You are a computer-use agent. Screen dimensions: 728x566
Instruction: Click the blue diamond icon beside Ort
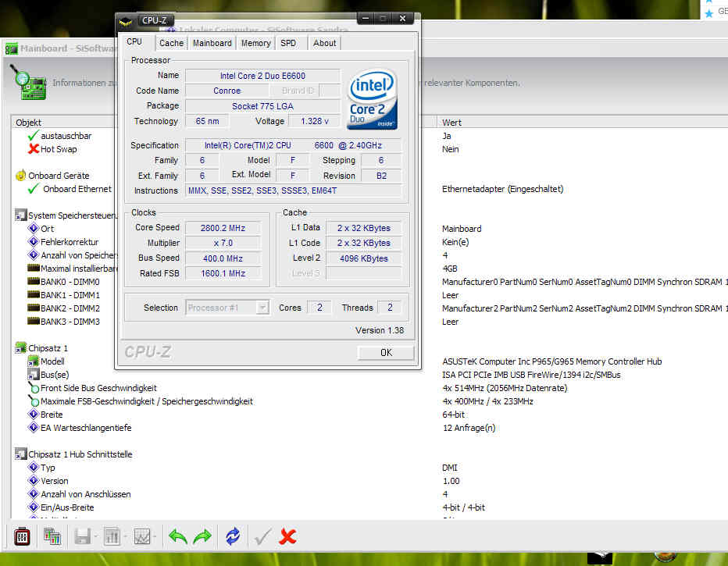pyautogui.click(x=34, y=228)
